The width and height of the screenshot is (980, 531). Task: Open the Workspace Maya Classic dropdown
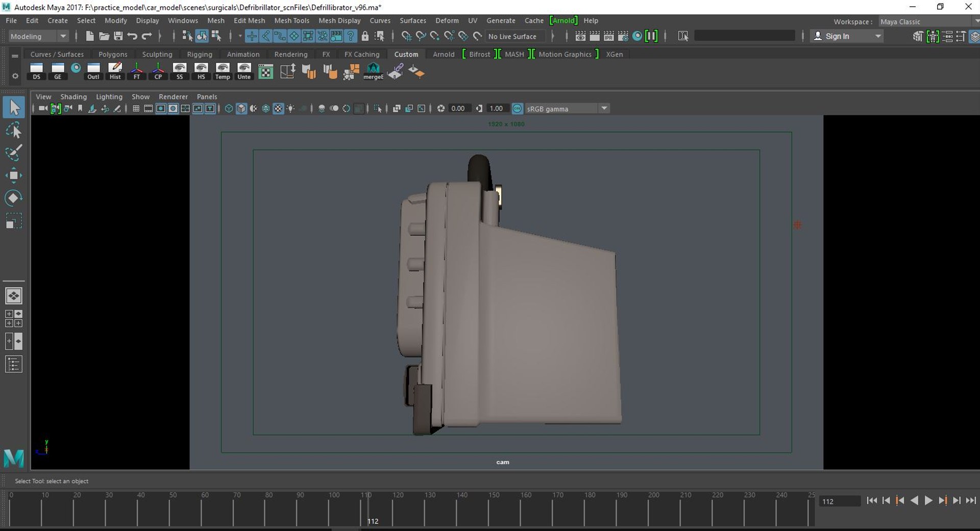pos(928,22)
